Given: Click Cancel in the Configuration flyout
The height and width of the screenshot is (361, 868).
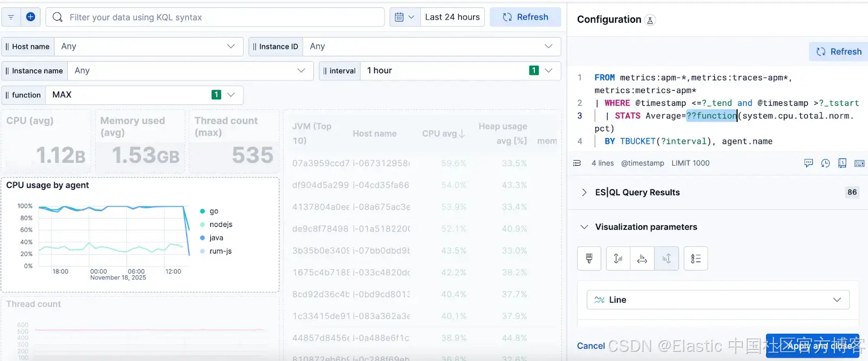Looking at the screenshot, I should point(591,346).
